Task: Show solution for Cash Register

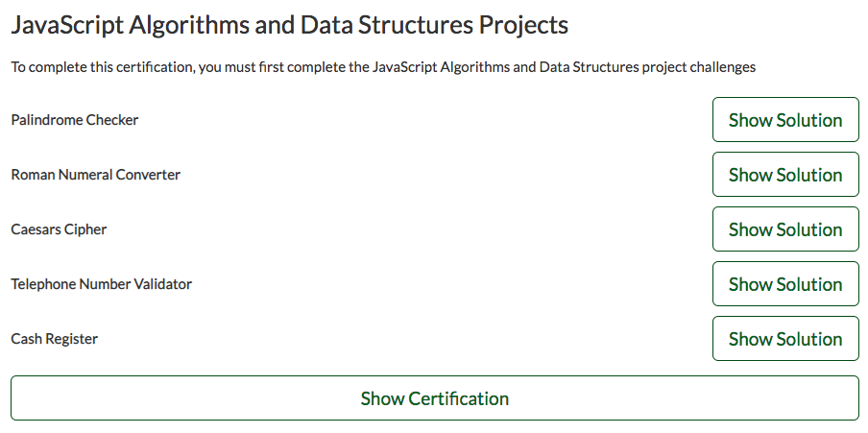Action: click(785, 339)
